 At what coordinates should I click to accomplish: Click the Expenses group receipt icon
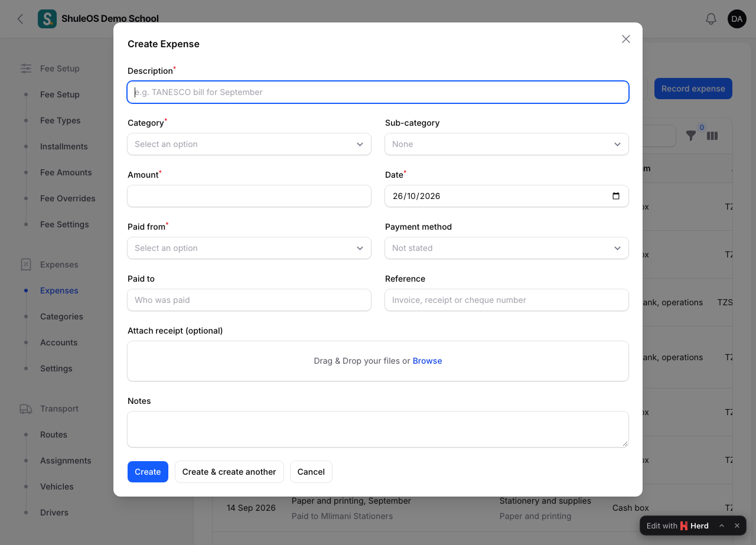pos(26,265)
